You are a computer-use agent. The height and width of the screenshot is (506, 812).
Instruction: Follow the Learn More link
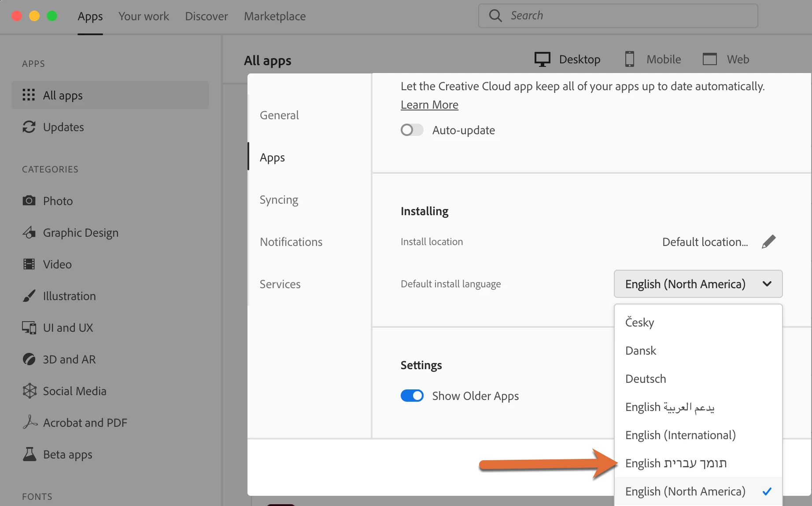click(x=429, y=105)
